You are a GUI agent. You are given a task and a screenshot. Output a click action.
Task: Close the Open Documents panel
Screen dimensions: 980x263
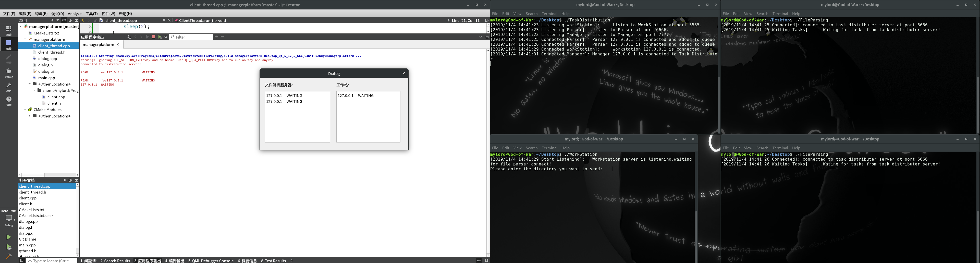pos(76,180)
